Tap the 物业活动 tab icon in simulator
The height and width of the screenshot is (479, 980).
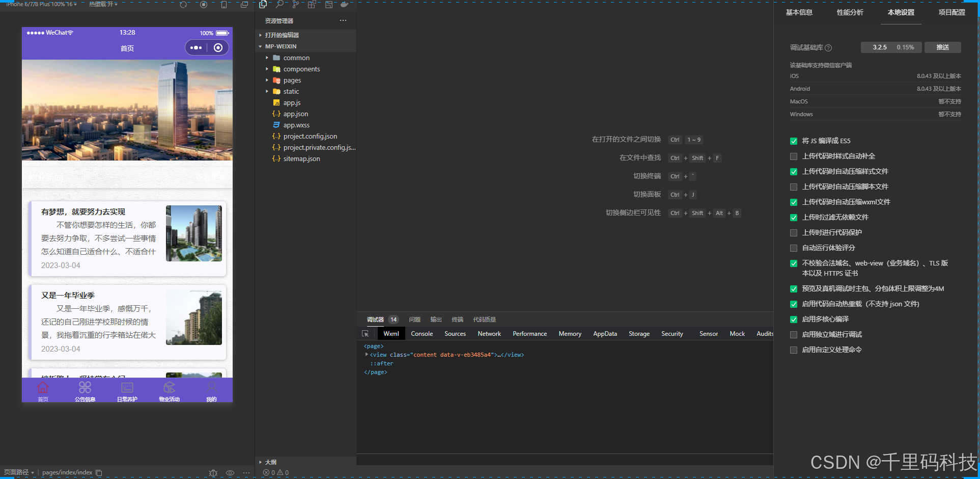point(170,388)
